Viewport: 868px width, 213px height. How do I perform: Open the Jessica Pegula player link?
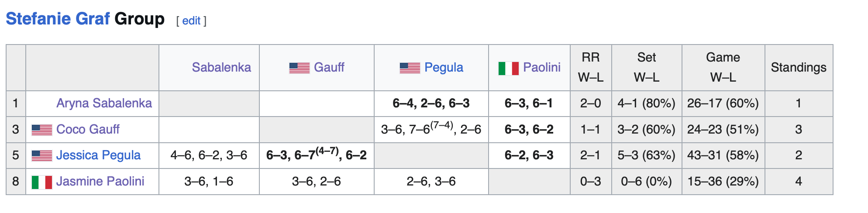[x=98, y=155]
